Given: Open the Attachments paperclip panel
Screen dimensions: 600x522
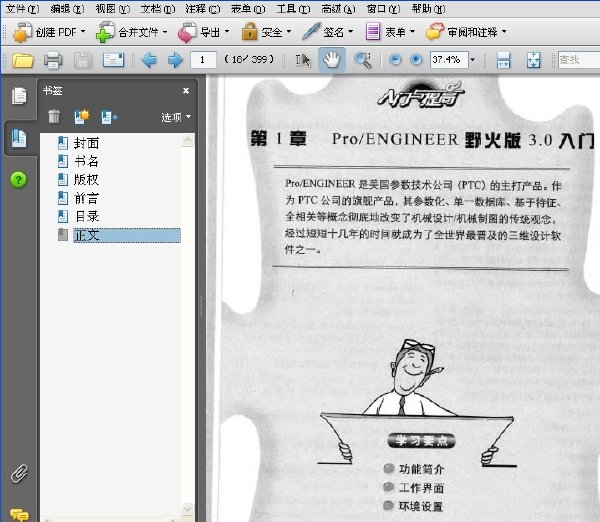Looking at the screenshot, I should pyautogui.click(x=19, y=474).
